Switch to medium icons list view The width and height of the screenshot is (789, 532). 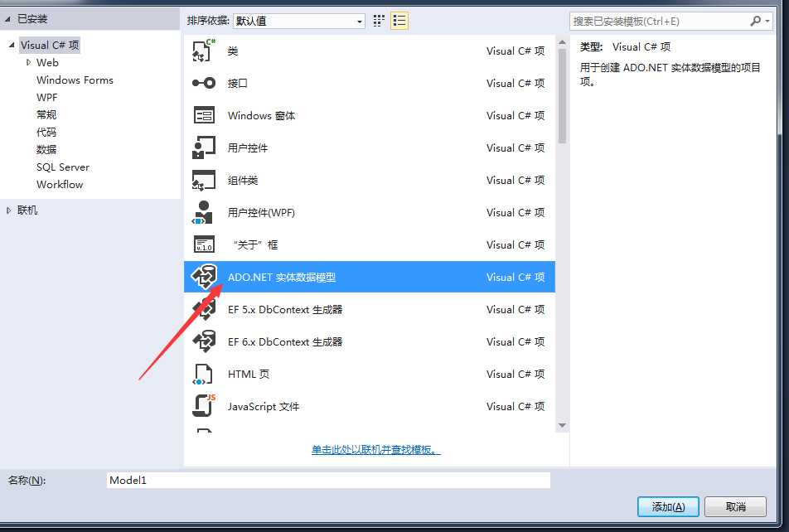click(399, 21)
